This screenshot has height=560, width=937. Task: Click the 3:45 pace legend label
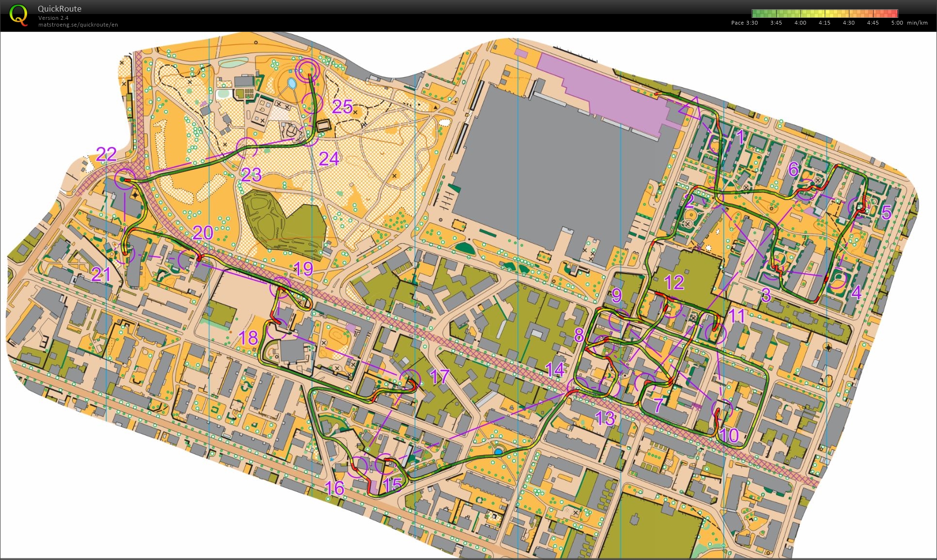776,23
